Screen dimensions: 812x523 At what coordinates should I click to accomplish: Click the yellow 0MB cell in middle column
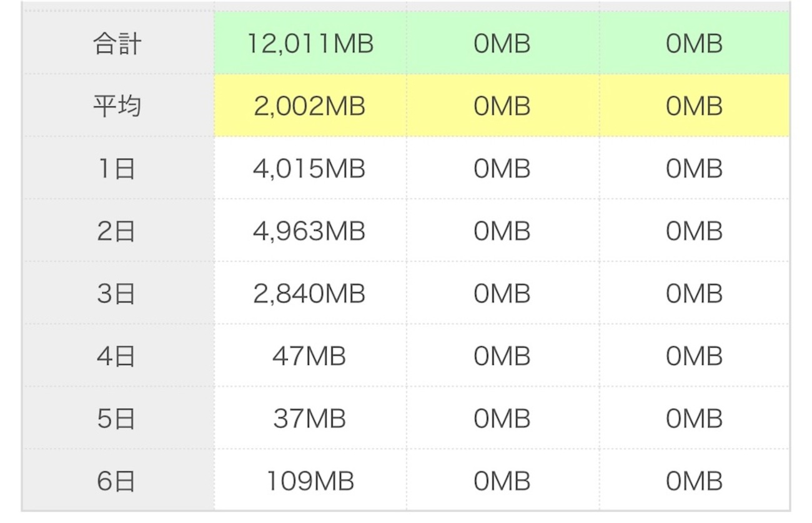coord(502,106)
